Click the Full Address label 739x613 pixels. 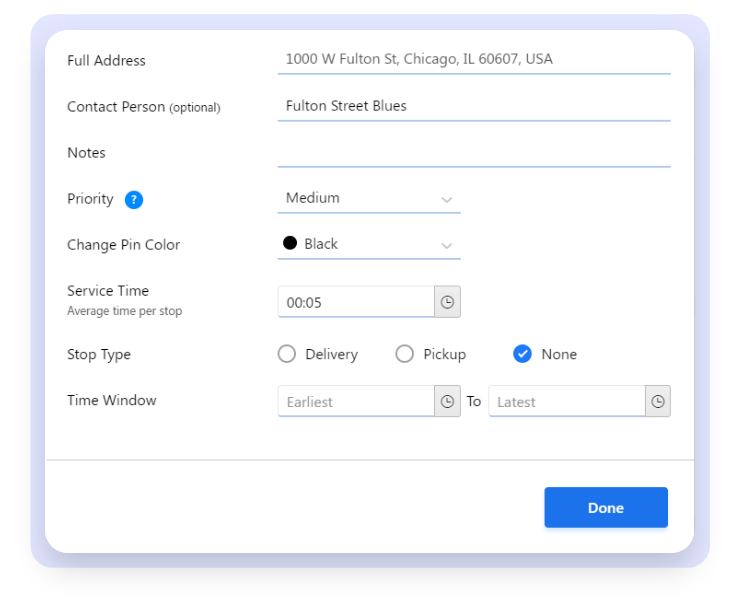click(107, 61)
